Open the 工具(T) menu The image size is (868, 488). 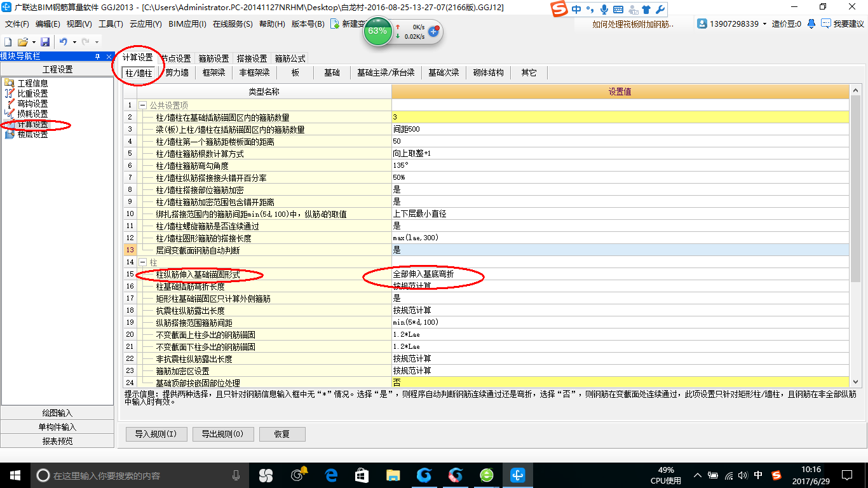(111, 24)
